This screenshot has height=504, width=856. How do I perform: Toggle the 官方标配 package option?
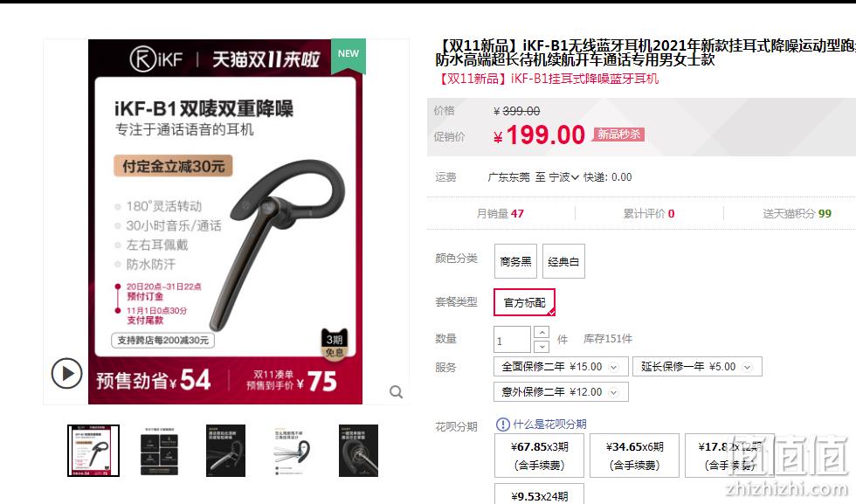[524, 302]
